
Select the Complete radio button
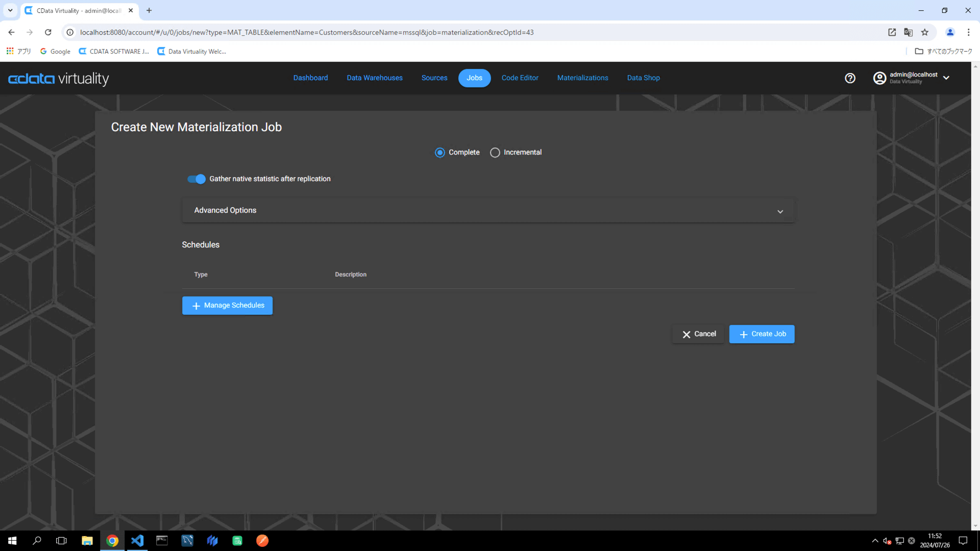click(x=440, y=153)
